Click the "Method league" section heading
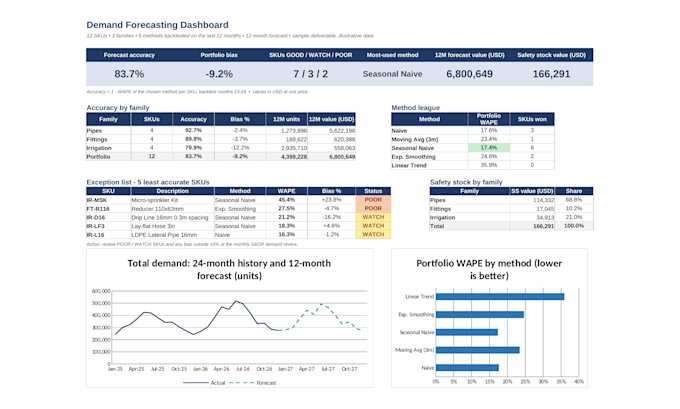680x409 pixels. coord(415,108)
